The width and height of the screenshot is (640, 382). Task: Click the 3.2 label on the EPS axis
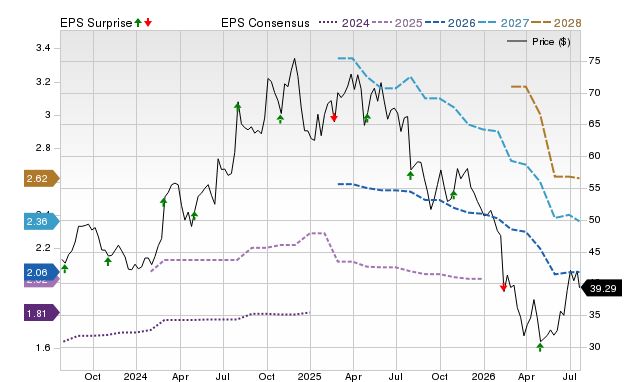43,82
